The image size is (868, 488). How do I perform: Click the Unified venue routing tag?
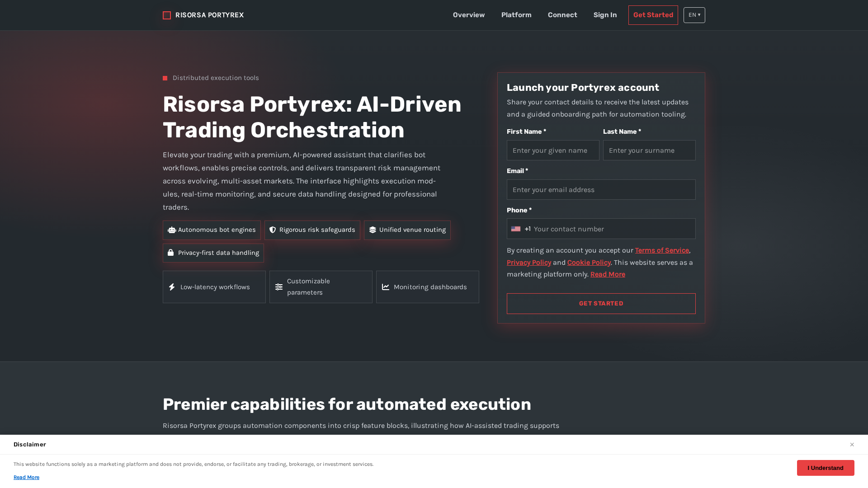coord(407,230)
